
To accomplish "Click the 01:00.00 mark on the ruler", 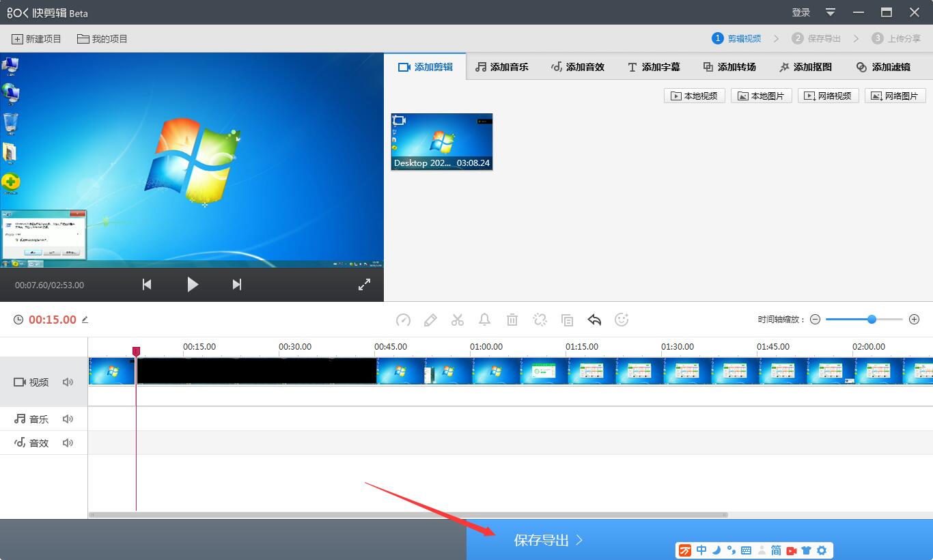I will [486, 347].
